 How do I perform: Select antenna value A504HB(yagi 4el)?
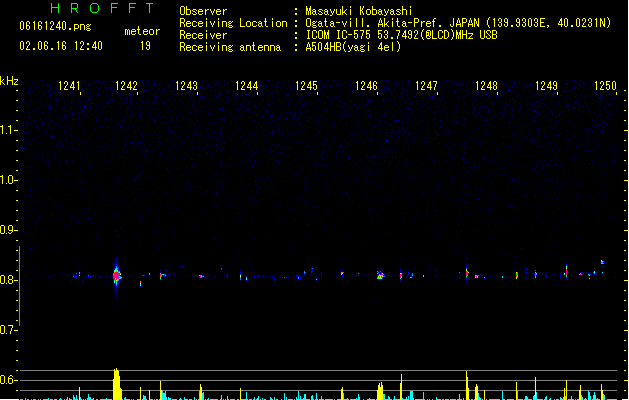[x=353, y=47]
